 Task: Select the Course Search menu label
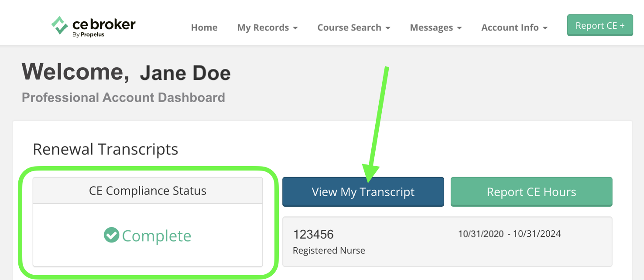349,27
